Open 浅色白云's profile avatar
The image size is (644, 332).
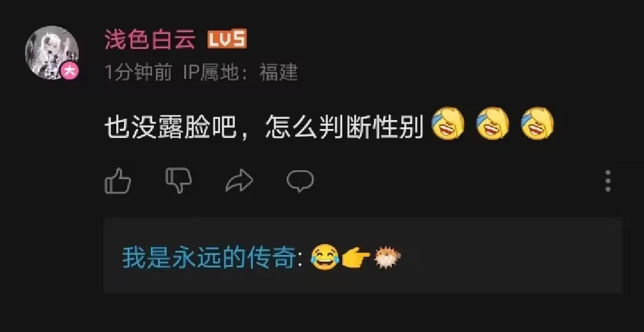point(52,52)
